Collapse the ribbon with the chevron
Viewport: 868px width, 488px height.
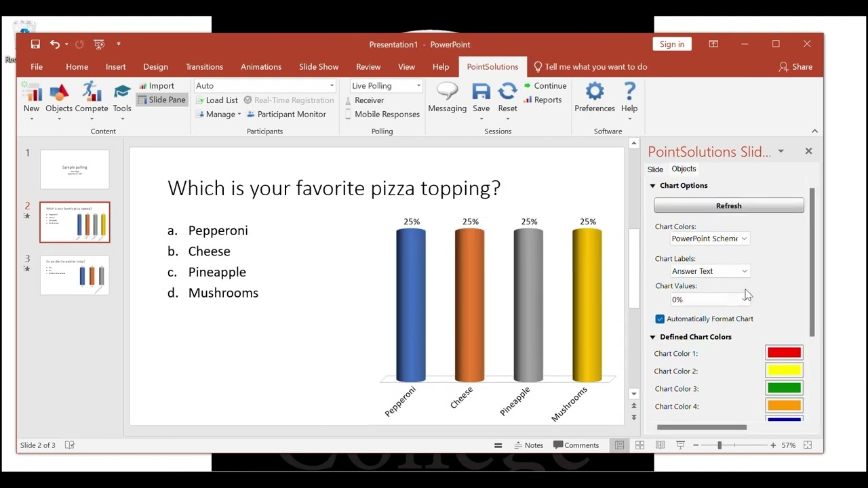(814, 131)
